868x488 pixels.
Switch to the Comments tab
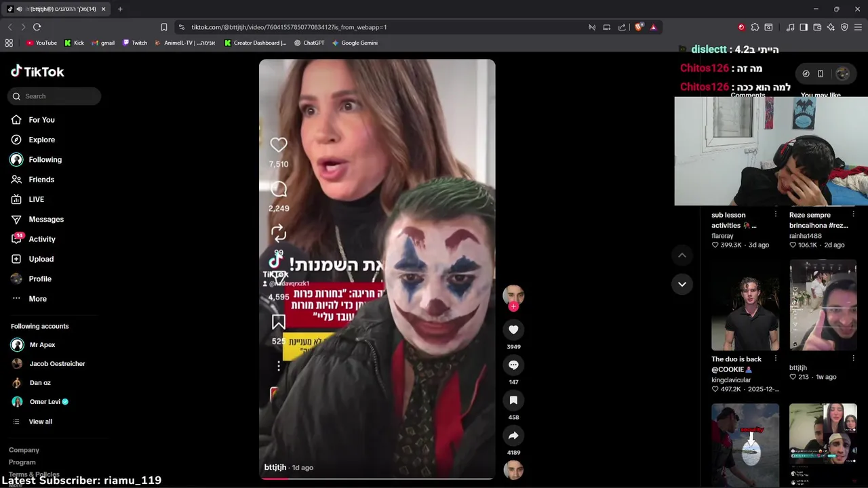pyautogui.click(x=747, y=96)
